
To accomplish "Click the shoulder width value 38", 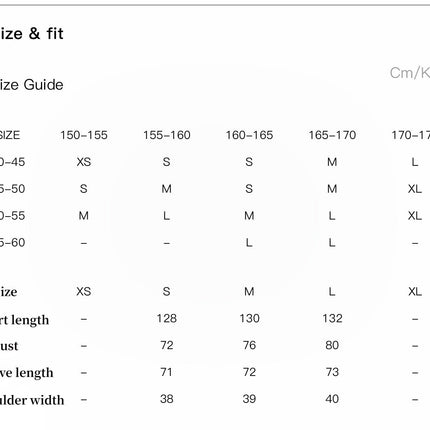I will pos(167,399).
